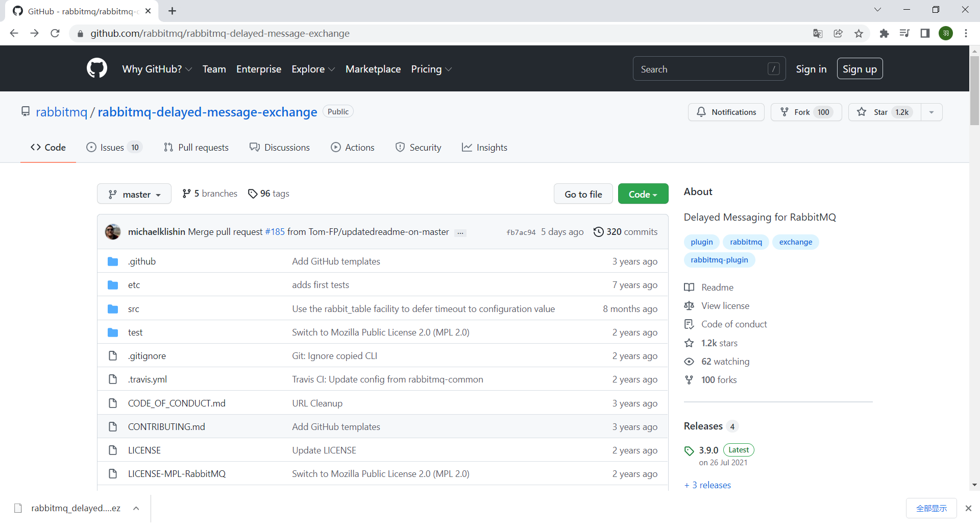This screenshot has width=980, height=526.
Task: View the Insights graph icon
Action: coord(484,147)
